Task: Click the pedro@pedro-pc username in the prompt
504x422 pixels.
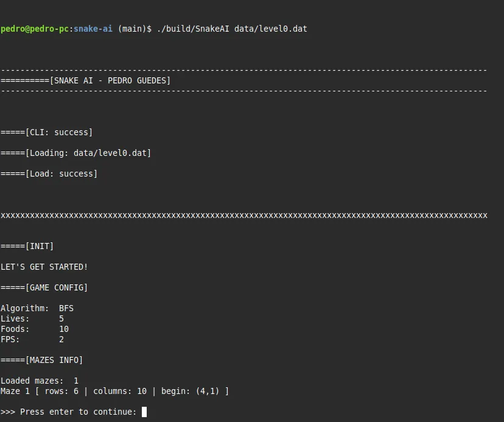Action: click(35, 29)
